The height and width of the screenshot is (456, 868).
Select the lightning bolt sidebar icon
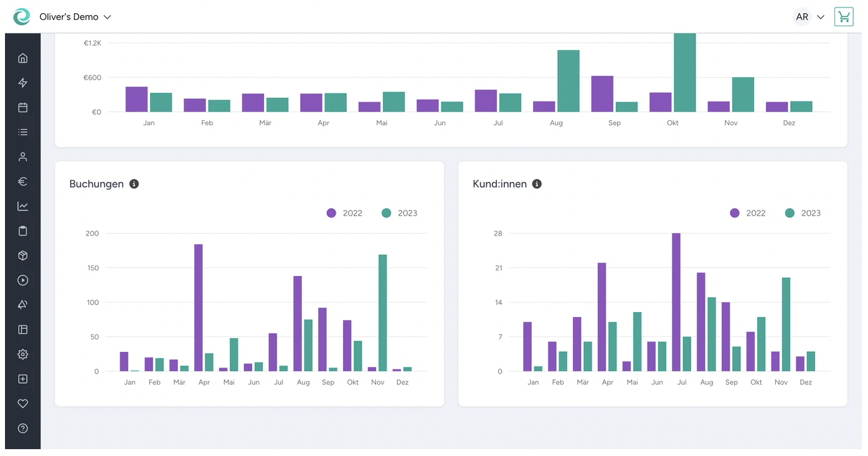click(22, 82)
